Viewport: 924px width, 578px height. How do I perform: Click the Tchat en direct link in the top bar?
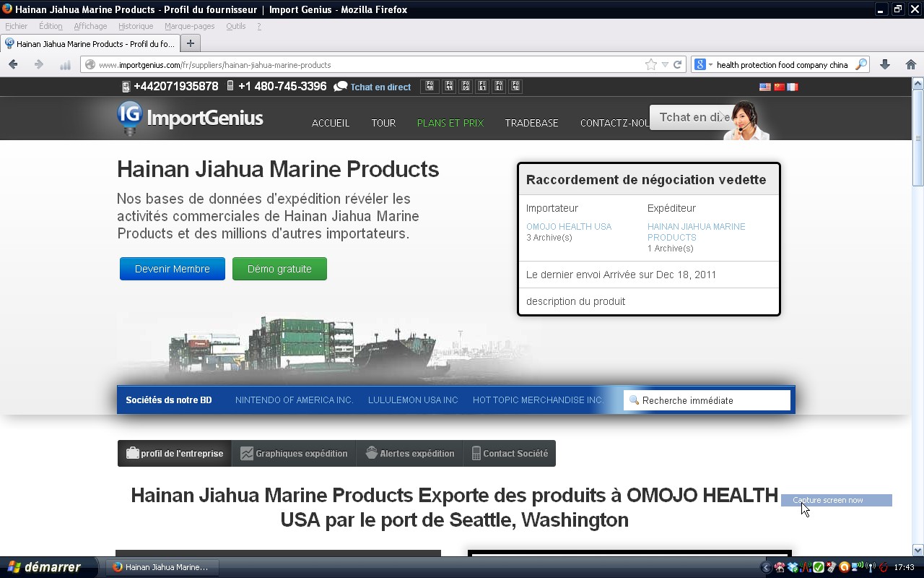[380, 87]
